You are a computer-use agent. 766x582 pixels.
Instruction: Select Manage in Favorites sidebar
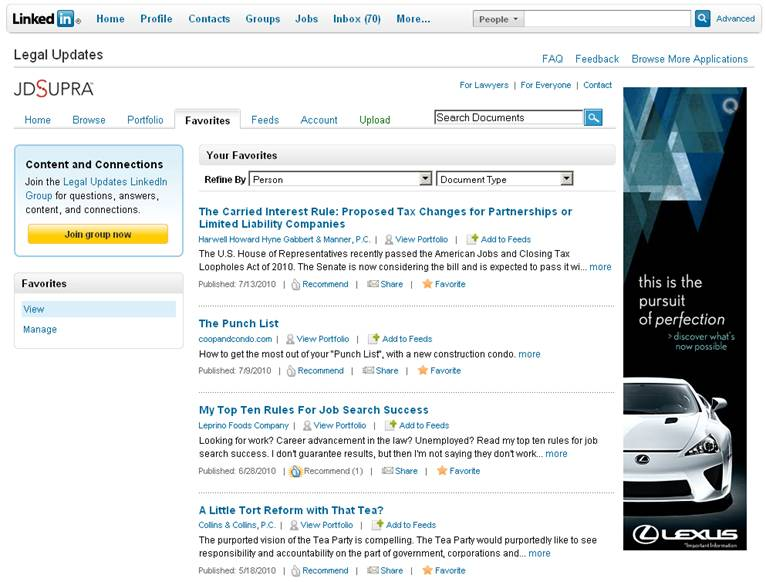point(40,329)
